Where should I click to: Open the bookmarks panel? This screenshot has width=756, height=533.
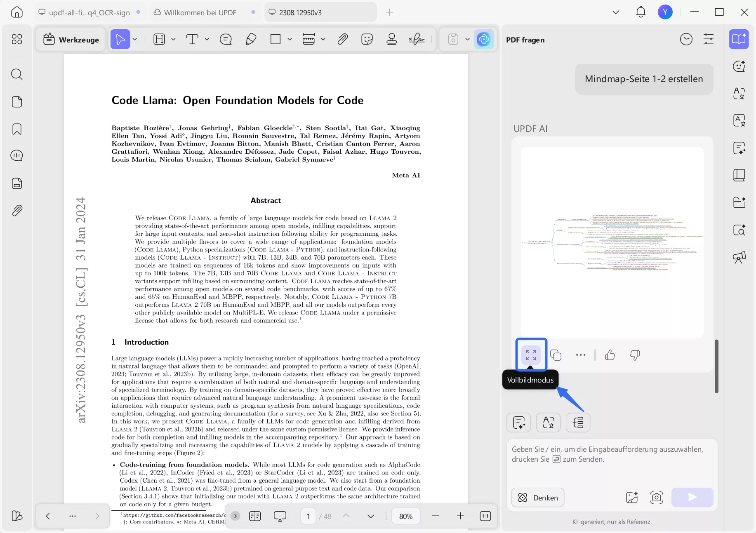[x=17, y=129]
